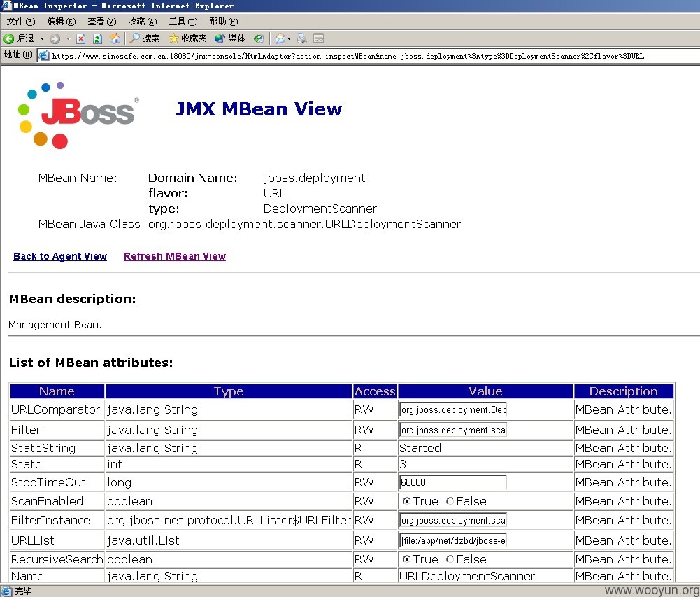
Task: Click the status bar page icon
Action: [x=6, y=591]
